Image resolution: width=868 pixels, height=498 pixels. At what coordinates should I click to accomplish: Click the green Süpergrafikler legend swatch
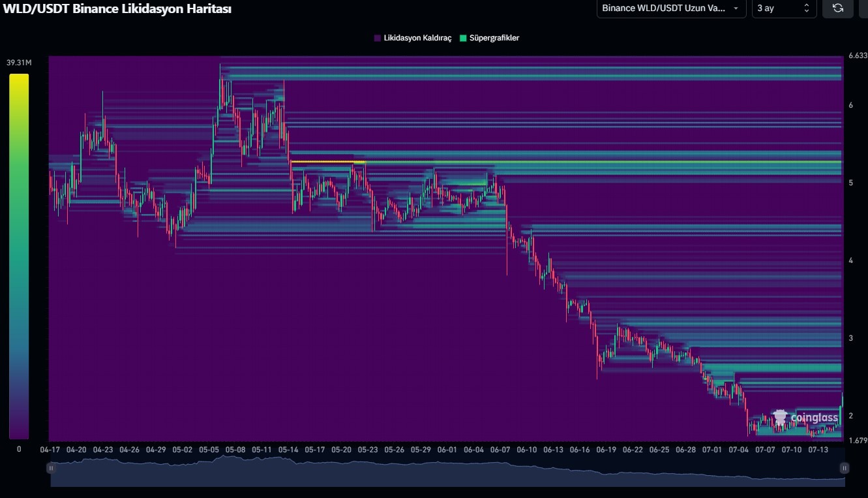(x=464, y=38)
